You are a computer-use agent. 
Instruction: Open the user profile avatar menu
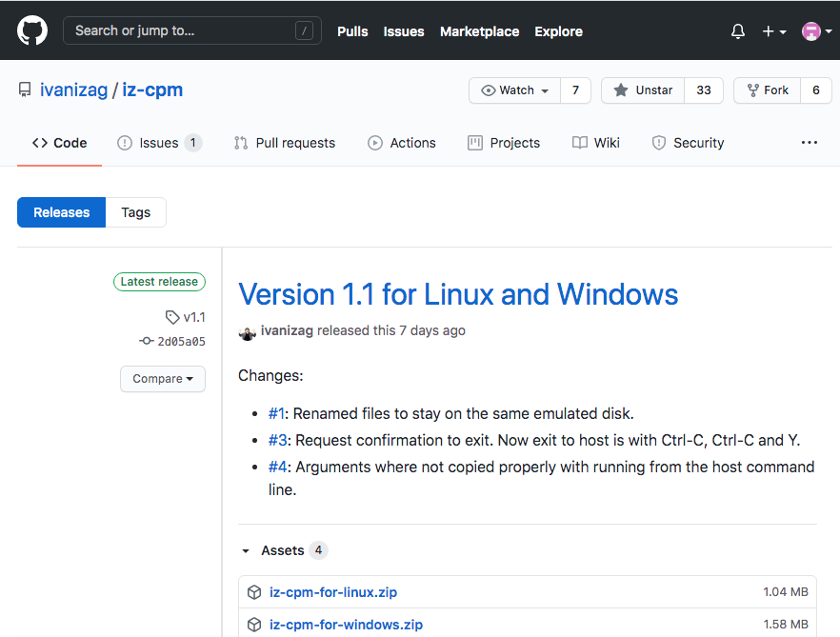[816, 31]
